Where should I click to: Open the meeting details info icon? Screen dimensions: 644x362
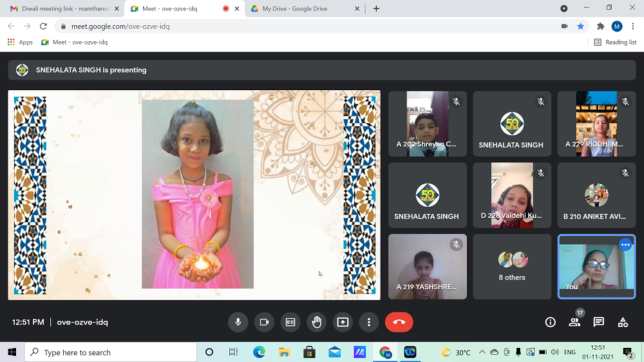[550, 322]
